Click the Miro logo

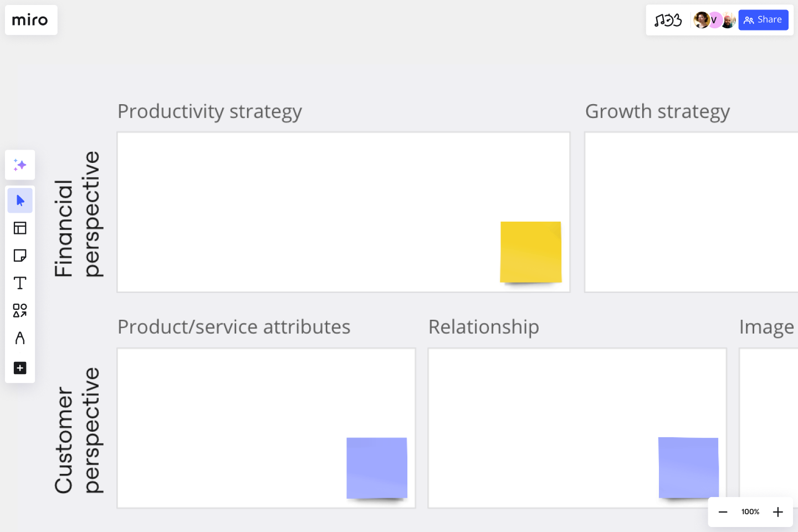30,21
